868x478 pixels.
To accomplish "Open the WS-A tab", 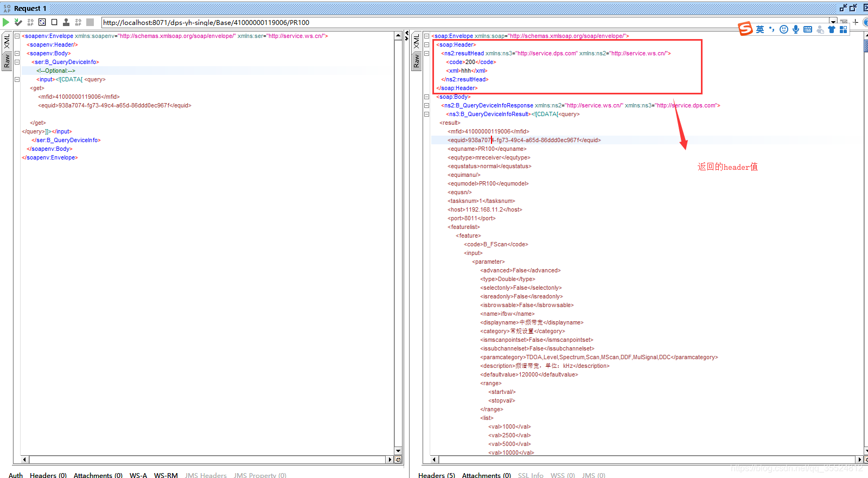I will click(x=138, y=475).
